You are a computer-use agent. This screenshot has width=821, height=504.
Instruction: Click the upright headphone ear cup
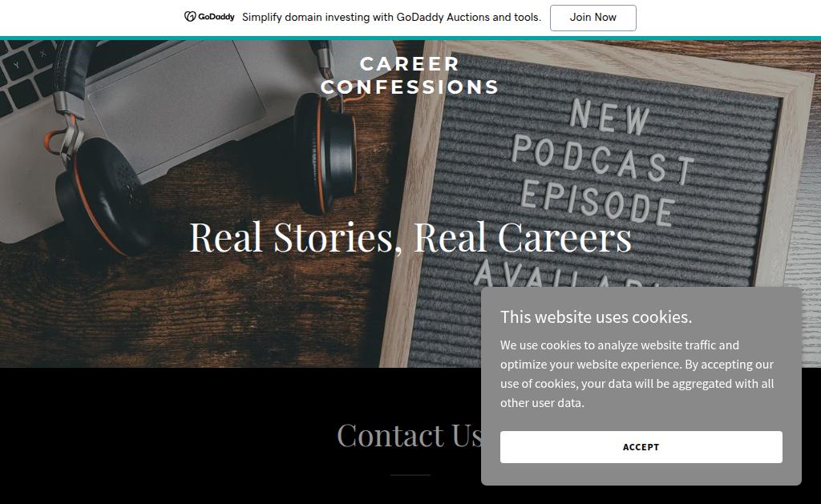(325, 153)
